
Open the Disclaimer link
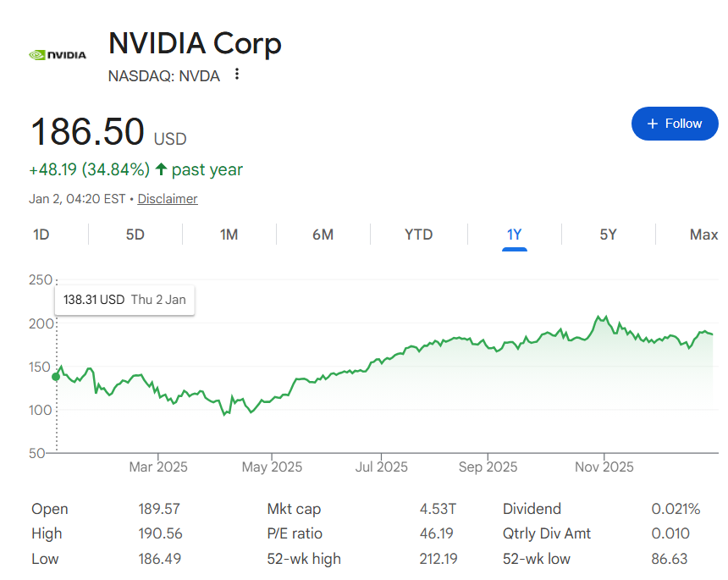168,199
